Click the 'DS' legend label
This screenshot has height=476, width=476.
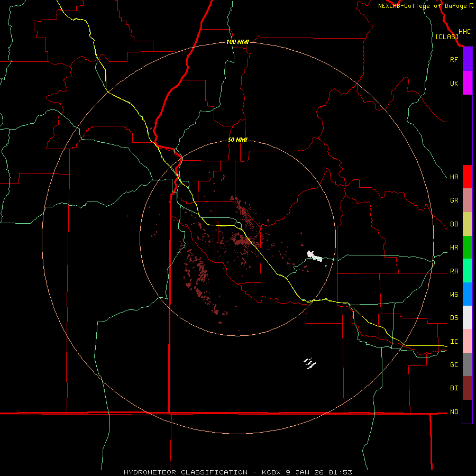pyautogui.click(x=454, y=318)
